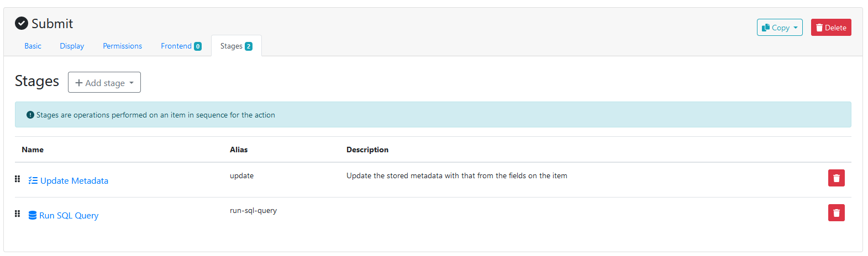Image resolution: width=868 pixels, height=256 pixels.
Task: Click the checklist icon before Update Metadata
Action: [x=33, y=180]
